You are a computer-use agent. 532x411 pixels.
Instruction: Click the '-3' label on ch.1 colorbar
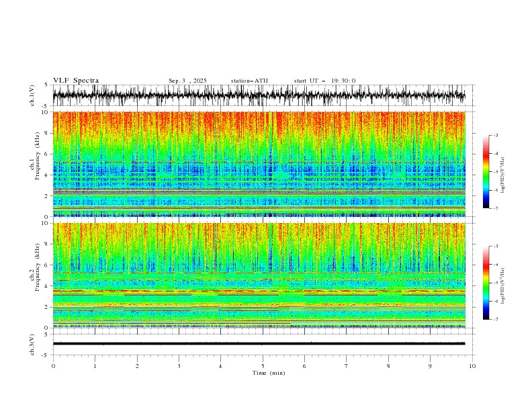[x=496, y=135]
